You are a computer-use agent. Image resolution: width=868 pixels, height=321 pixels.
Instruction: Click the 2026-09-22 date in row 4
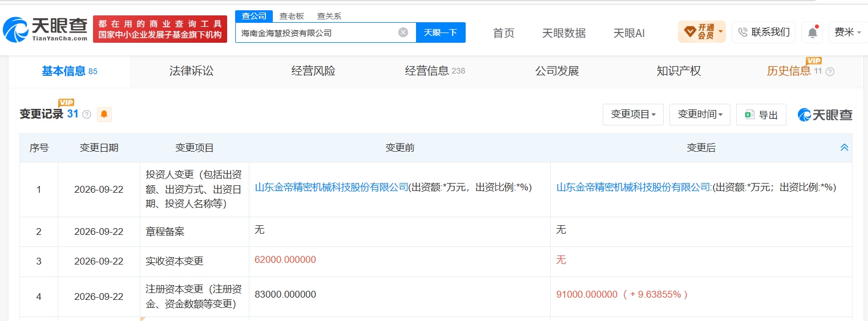99,296
